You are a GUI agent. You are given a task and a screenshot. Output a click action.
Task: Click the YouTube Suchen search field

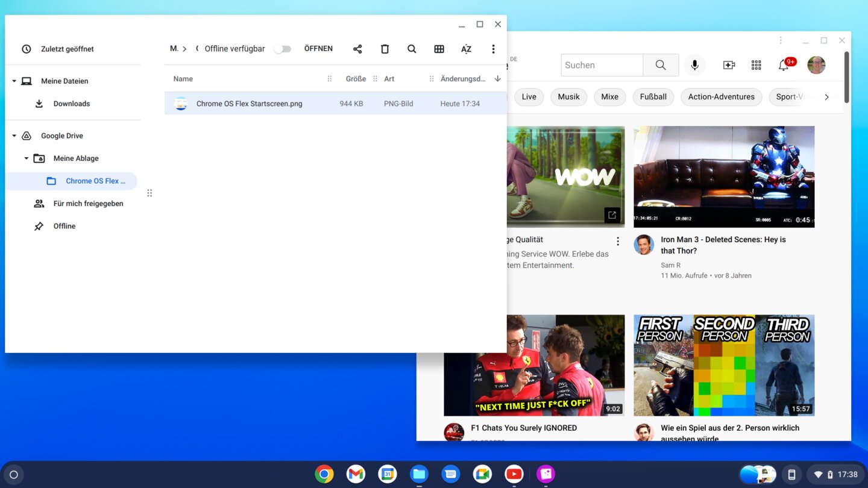pyautogui.click(x=602, y=65)
